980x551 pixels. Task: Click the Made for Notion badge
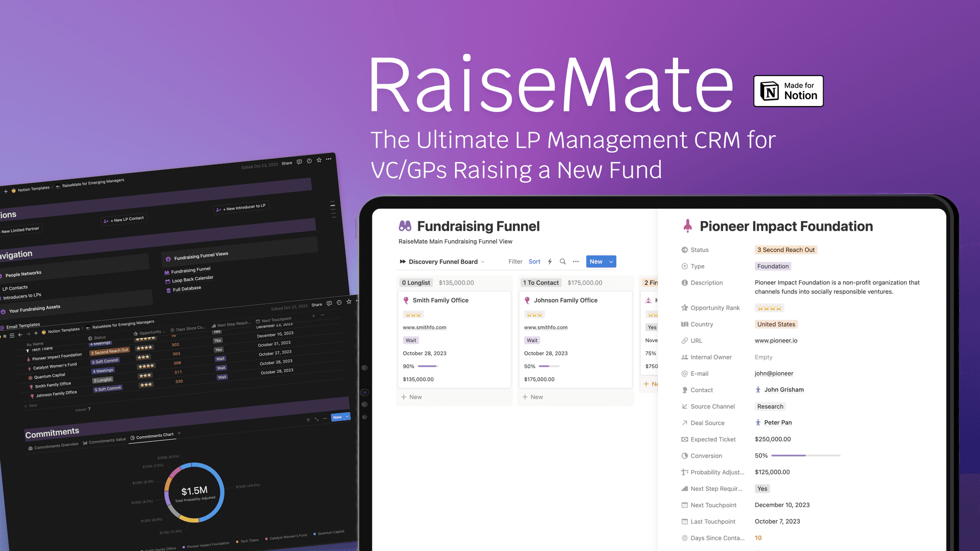click(x=788, y=91)
